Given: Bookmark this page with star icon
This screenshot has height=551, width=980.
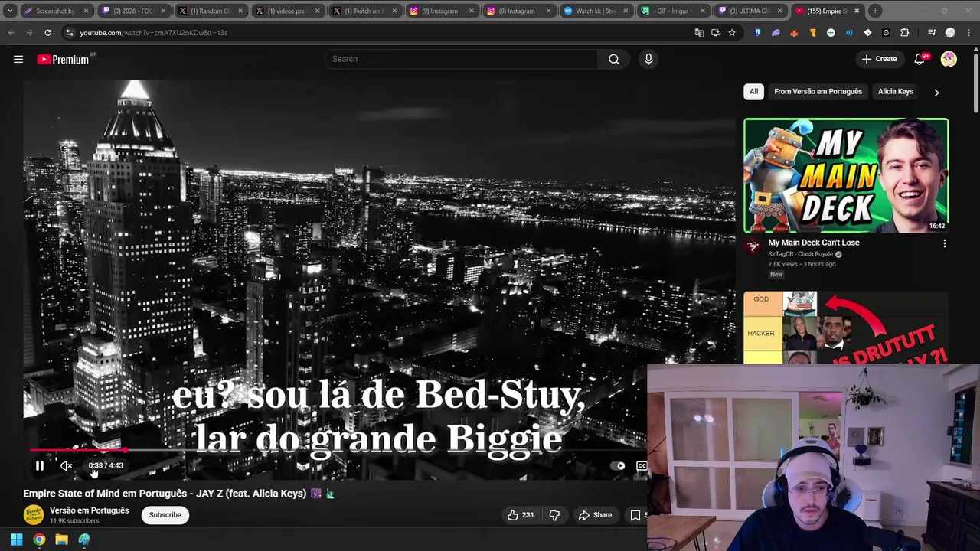Looking at the screenshot, I should [x=732, y=33].
